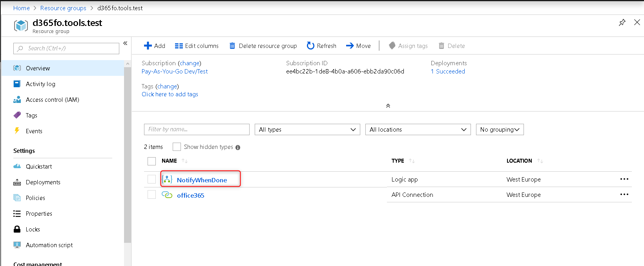Select Access control (IAM) menu item
The image size is (644, 266).
click(x=52, y=100)
